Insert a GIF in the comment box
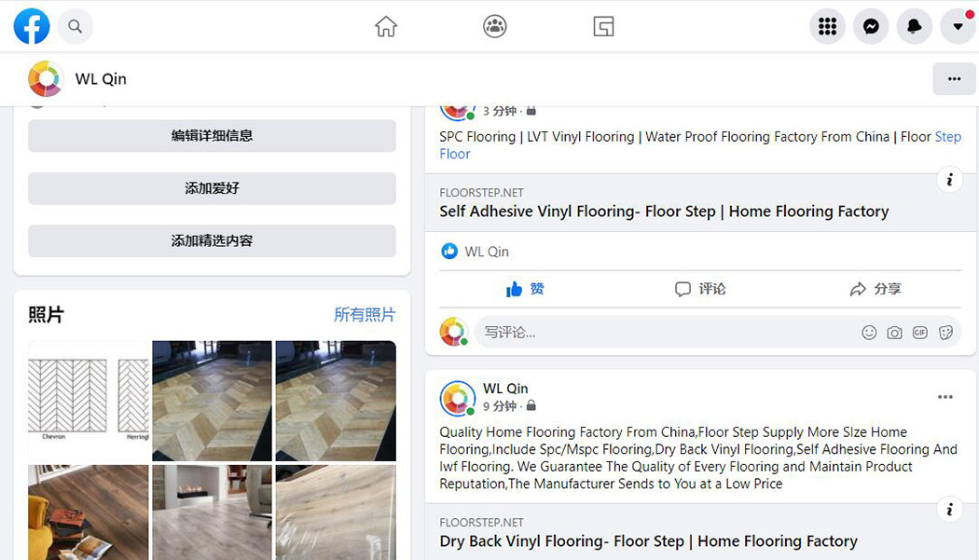Image resolution: width=979 pixels, height=560 pixels. tap(920, 333)
